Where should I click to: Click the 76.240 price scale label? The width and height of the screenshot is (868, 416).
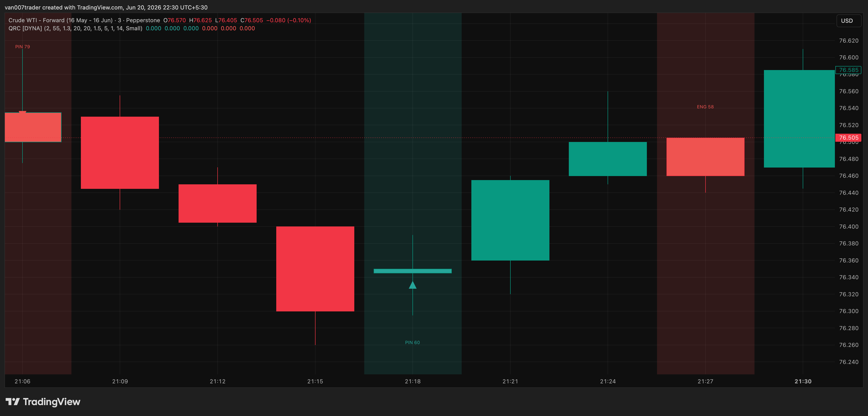click(848, 362)
